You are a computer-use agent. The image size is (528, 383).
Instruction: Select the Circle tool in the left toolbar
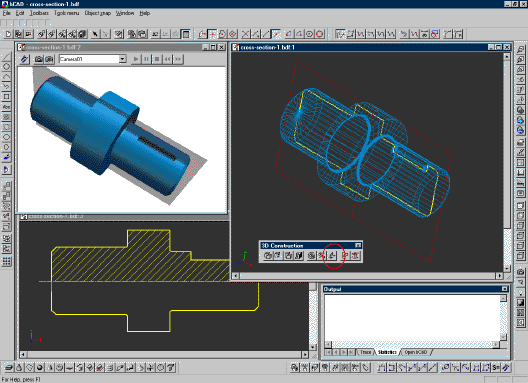(6, 67)
